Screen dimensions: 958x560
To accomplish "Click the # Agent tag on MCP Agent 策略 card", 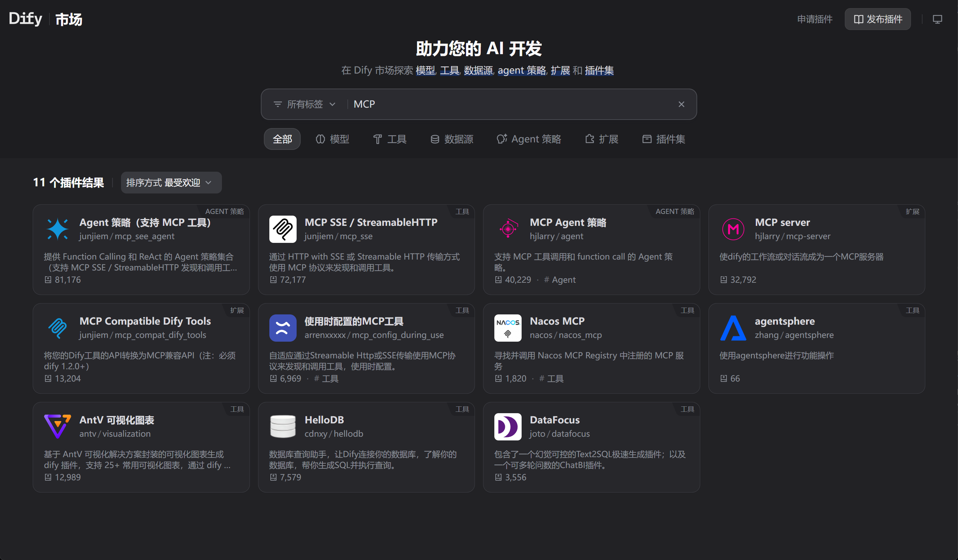I will click(x=559, y=280).
